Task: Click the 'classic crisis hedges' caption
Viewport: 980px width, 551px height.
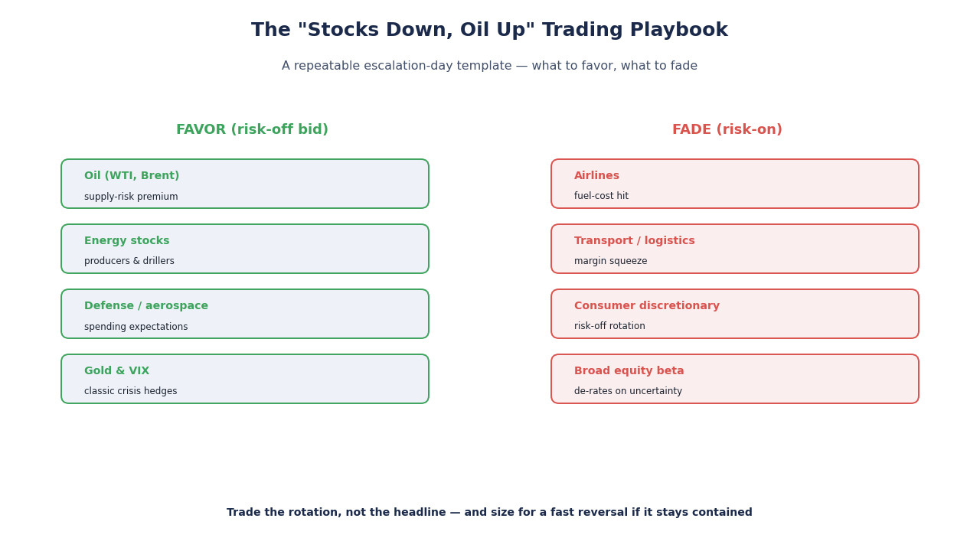Action: pos(130,391)
